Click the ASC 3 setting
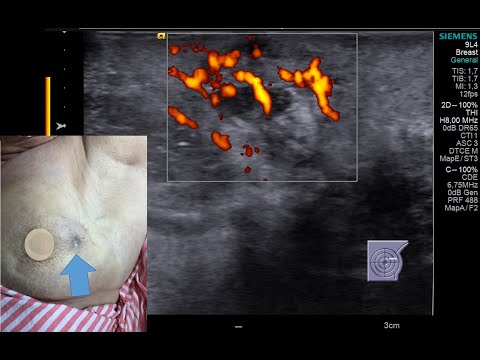Image resolution: width=480 pixels, height=360 pixels. click(x=467, y=143)
